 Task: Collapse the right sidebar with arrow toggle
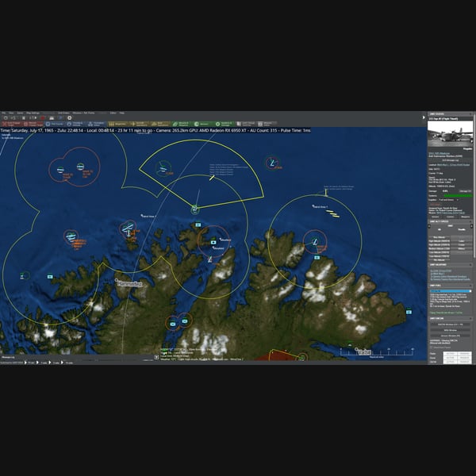point(424,117)
